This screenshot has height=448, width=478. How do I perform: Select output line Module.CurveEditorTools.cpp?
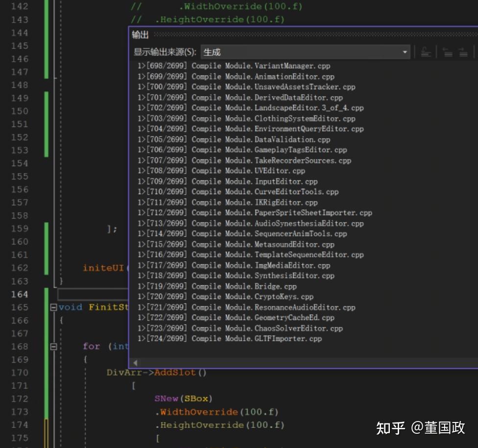coord(238,192)
